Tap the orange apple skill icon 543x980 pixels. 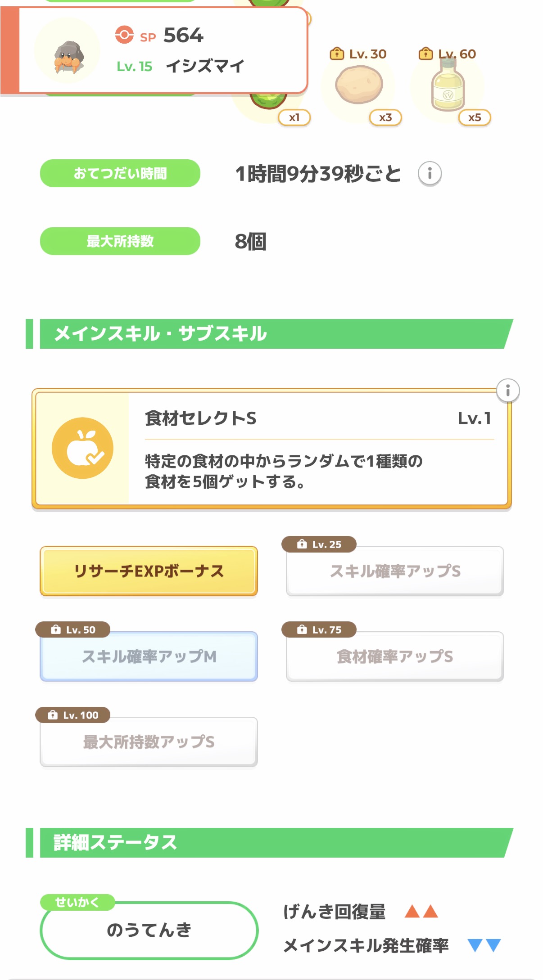(82, 448)
